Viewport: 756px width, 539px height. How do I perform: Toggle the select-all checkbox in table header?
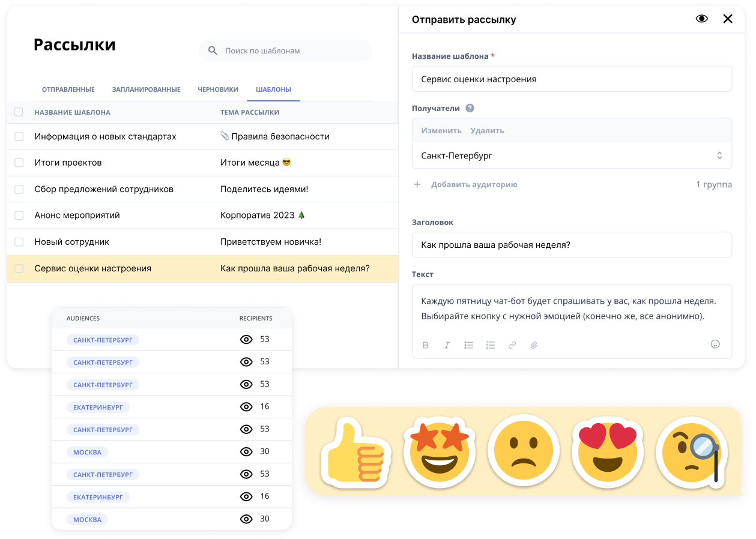click(19, 112)
